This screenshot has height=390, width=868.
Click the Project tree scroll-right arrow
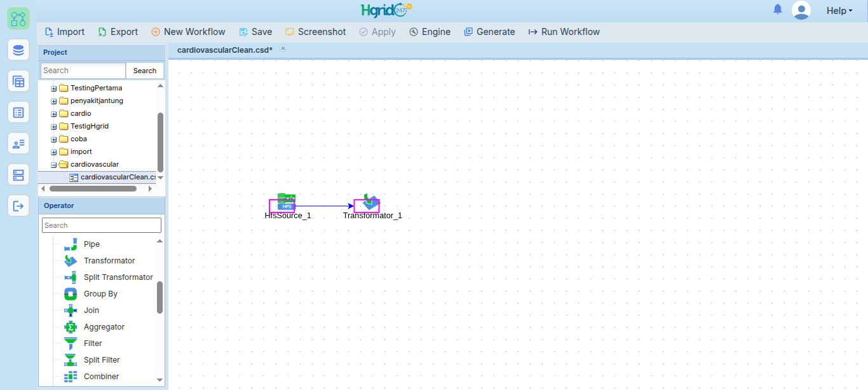point(150,189)
